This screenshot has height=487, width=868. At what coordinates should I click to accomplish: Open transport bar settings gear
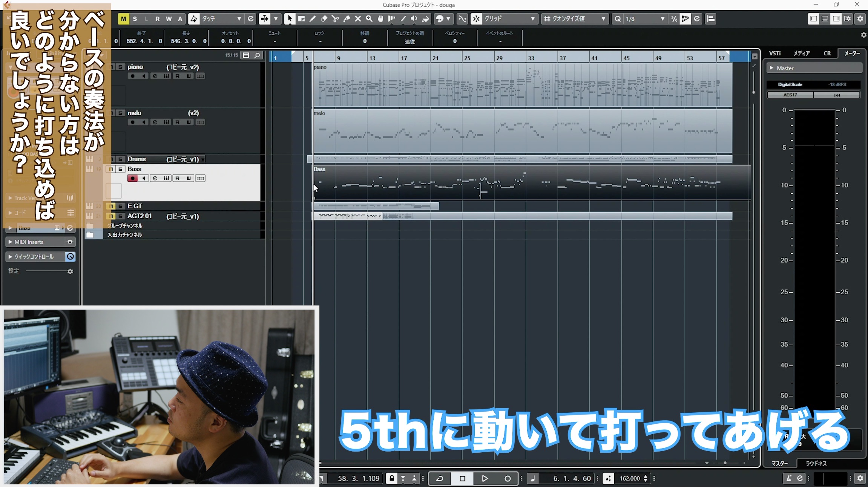click(x=860, y=478)
